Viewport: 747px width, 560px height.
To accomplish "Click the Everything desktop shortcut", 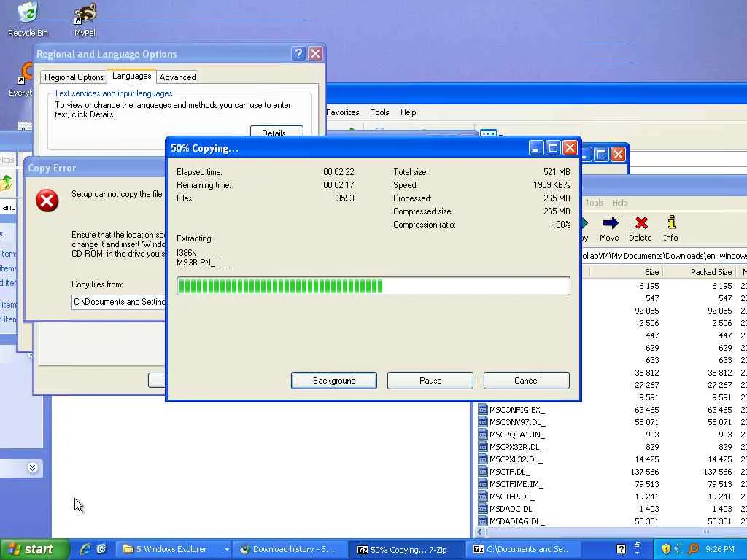I will tap(21, 80).
